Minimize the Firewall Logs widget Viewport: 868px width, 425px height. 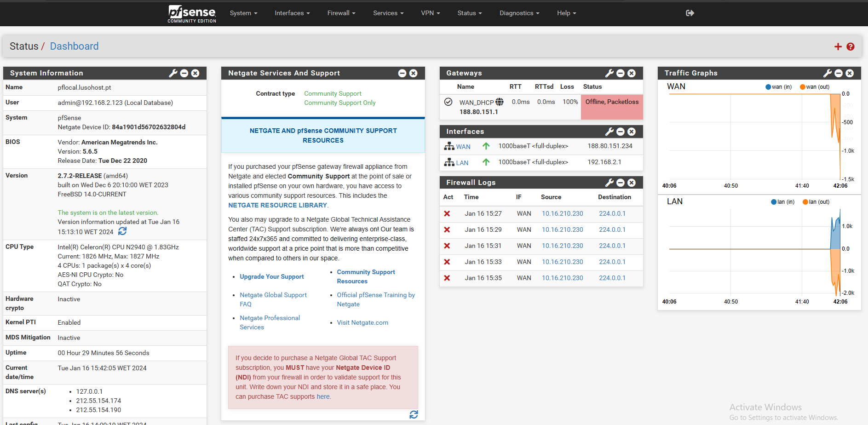(621, 183)
